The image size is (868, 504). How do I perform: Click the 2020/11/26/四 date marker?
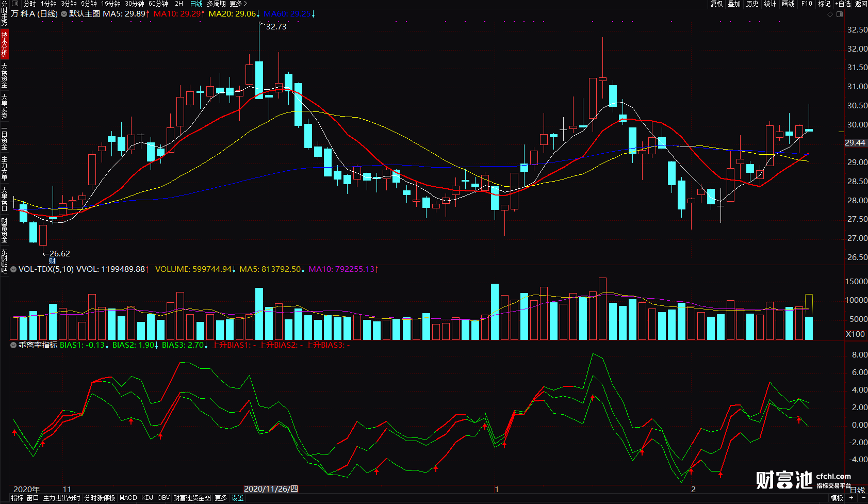[271, 489]
